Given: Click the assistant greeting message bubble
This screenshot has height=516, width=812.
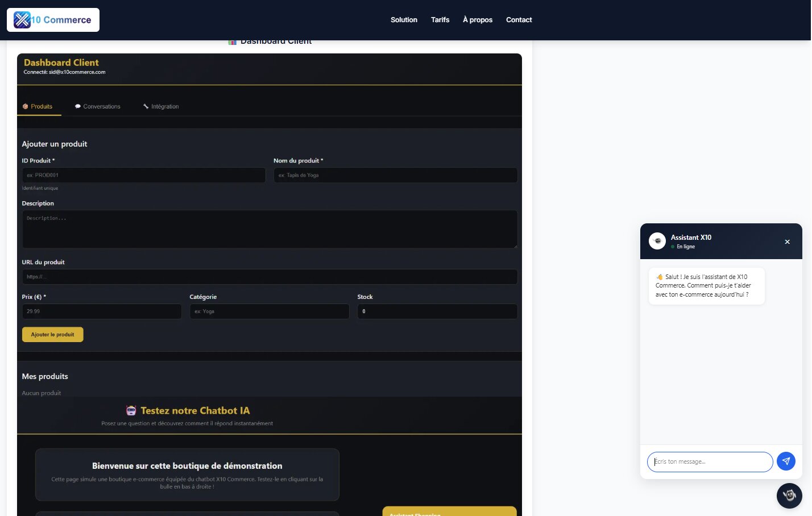Looking at the screenshot, I should tap(707, 286).
